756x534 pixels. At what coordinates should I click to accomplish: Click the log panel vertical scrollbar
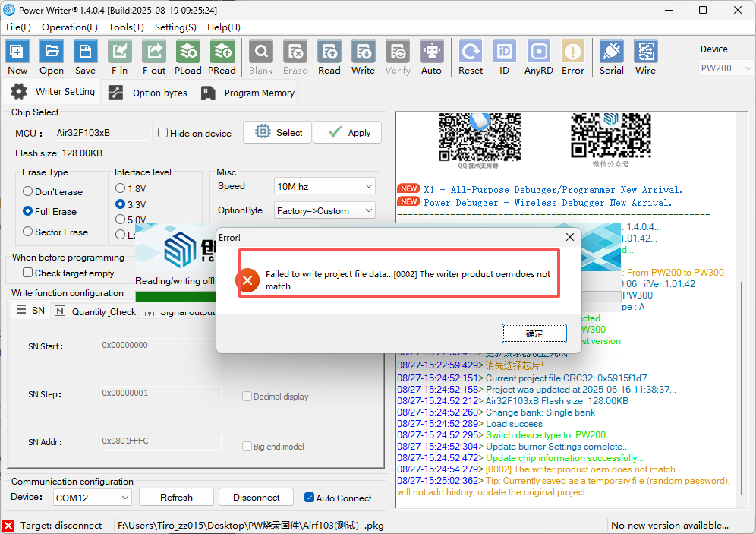pyautogui.click(x=742, y=388)
